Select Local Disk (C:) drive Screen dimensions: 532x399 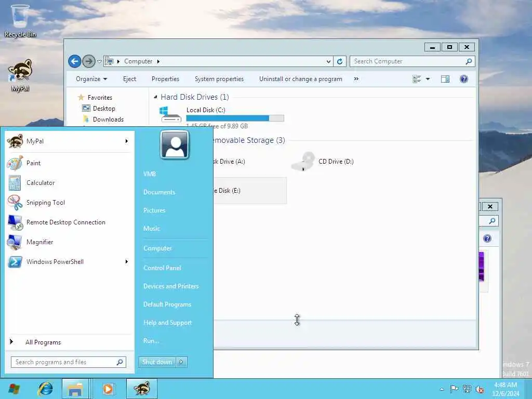pos(222,117)
